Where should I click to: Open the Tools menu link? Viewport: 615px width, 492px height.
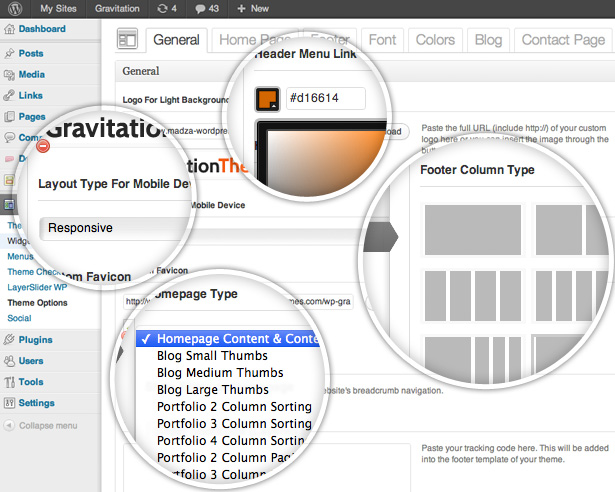31,382
